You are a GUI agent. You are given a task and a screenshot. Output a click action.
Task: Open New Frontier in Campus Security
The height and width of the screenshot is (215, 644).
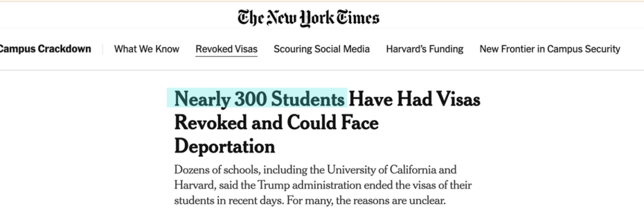tap(550, 49)
